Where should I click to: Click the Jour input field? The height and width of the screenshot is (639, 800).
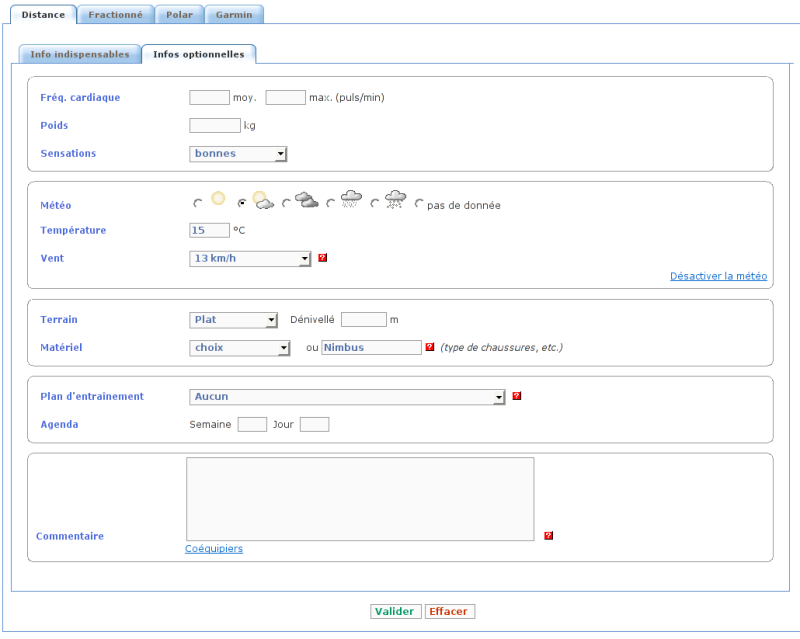314,424
